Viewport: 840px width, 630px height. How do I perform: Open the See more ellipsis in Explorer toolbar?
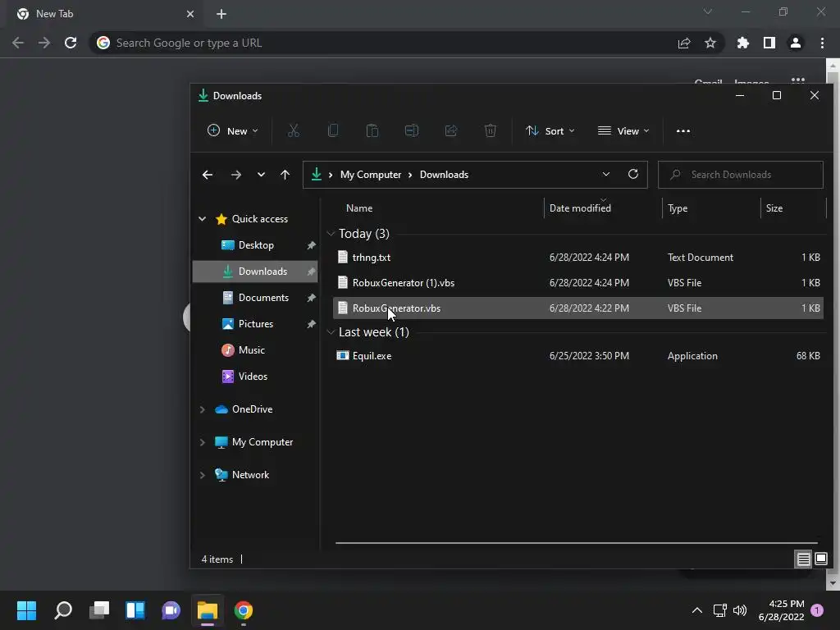pos(683,130)
